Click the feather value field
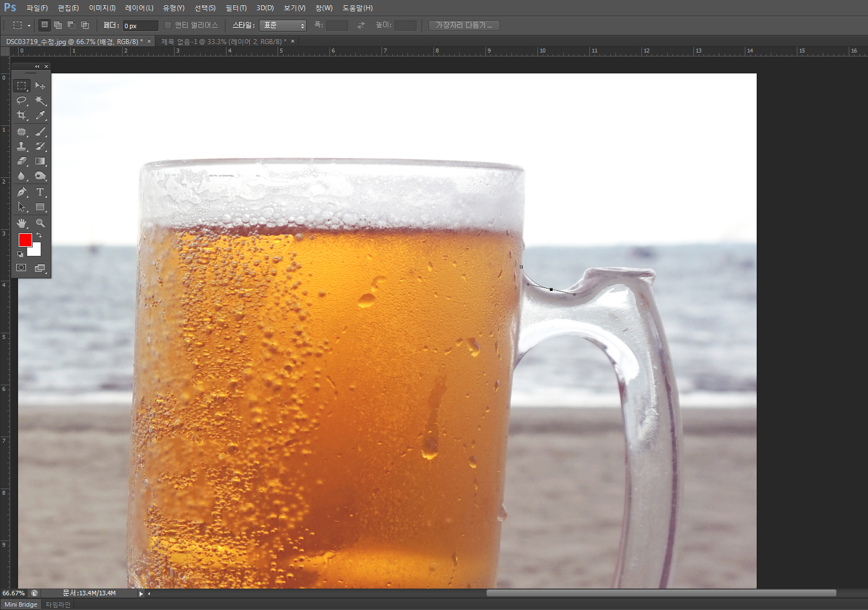The height and width of the screenshot is (610, 868). coord(140,25)
